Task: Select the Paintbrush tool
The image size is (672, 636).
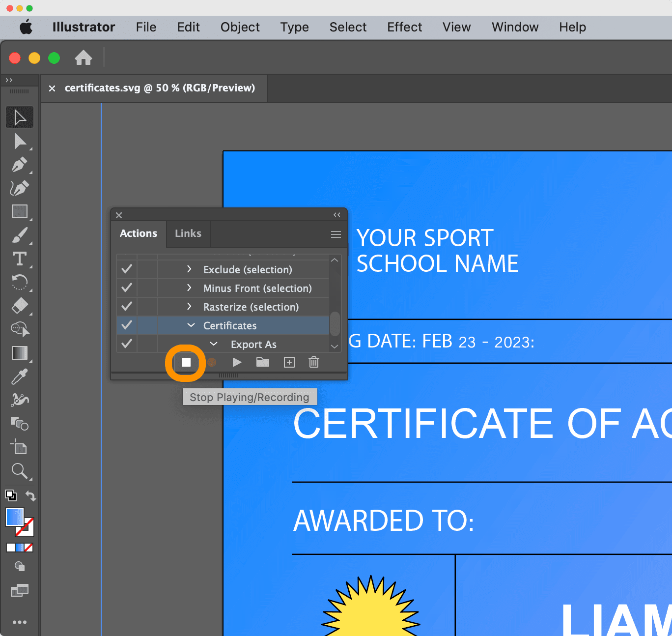Action: pyautogui.click(x=20, y=235)
